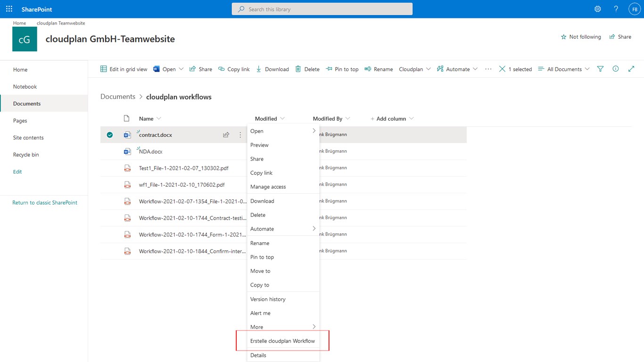Open the help question mark icon
The height and width of the screenshot is (362, 644).
pos(616,9)
